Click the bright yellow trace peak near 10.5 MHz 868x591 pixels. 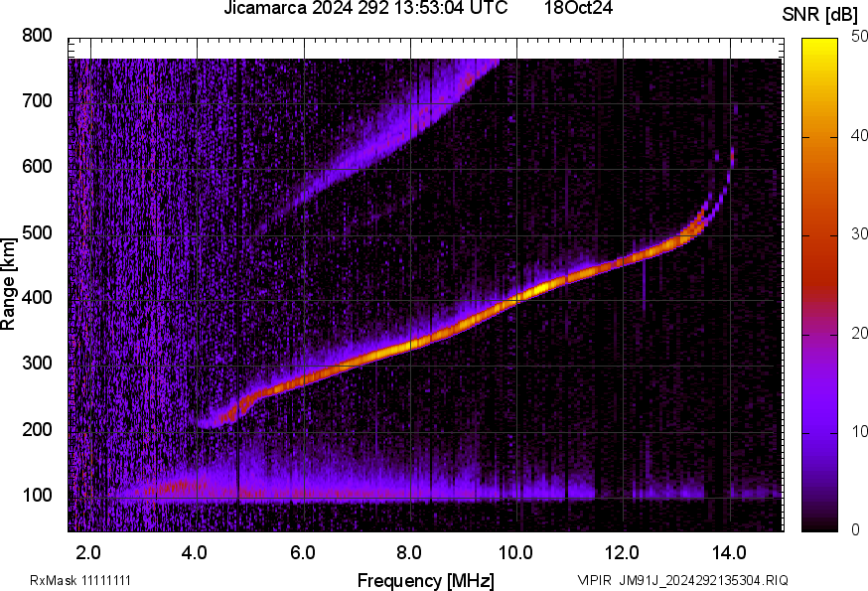pos(539,289)
